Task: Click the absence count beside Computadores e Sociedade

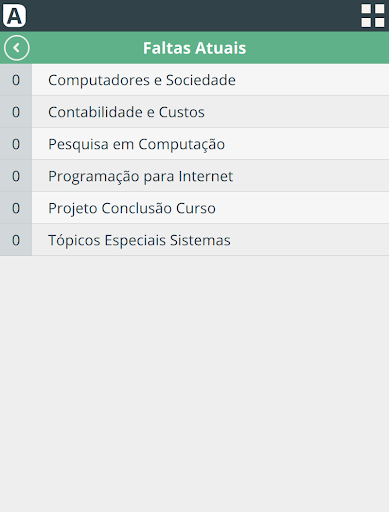Action: [16, 80]
